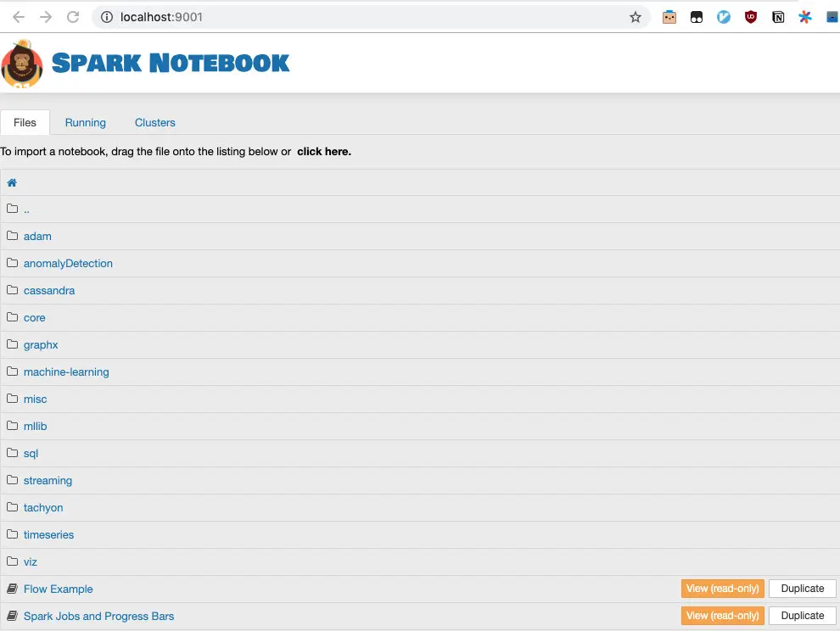Screen dimensions: 840x631
Task: Open the timeseries folder
Action: 48,534
